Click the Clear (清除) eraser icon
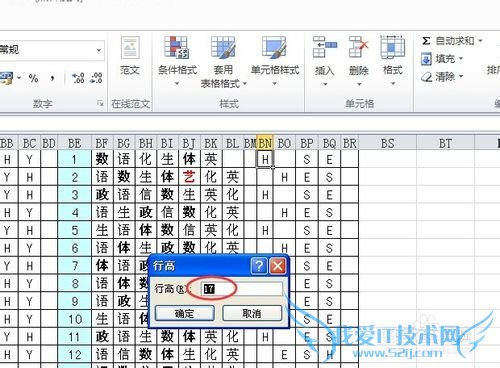This screenshot has width=500, height=368. point(426,77)
